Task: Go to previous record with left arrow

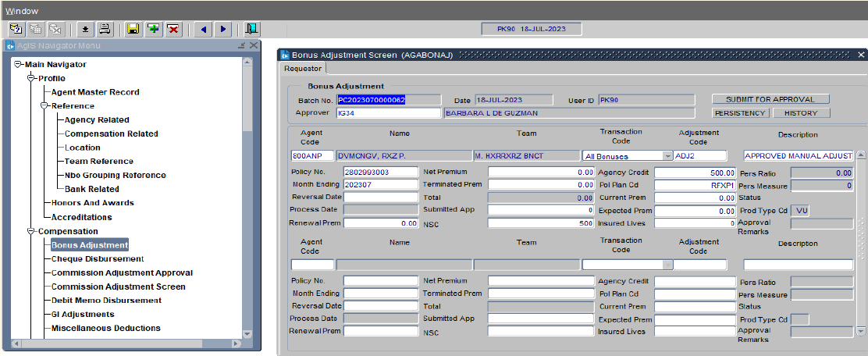Action: tap(204, 29)
